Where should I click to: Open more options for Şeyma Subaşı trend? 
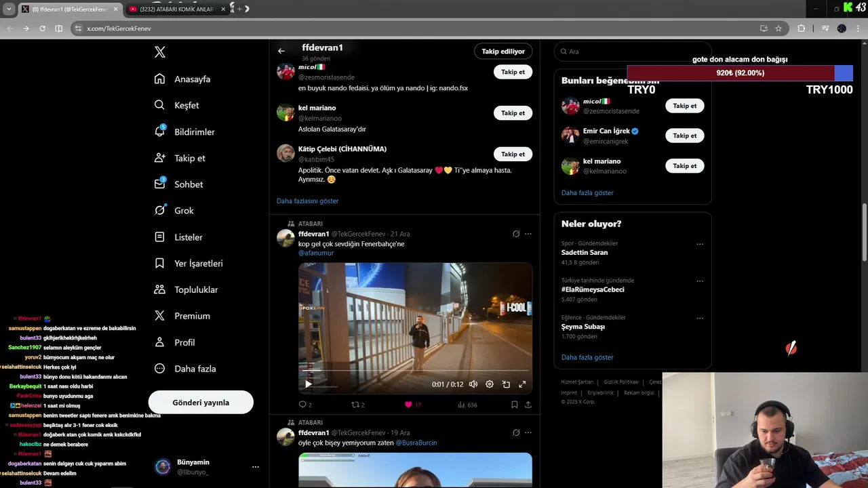tap(700, 318)
